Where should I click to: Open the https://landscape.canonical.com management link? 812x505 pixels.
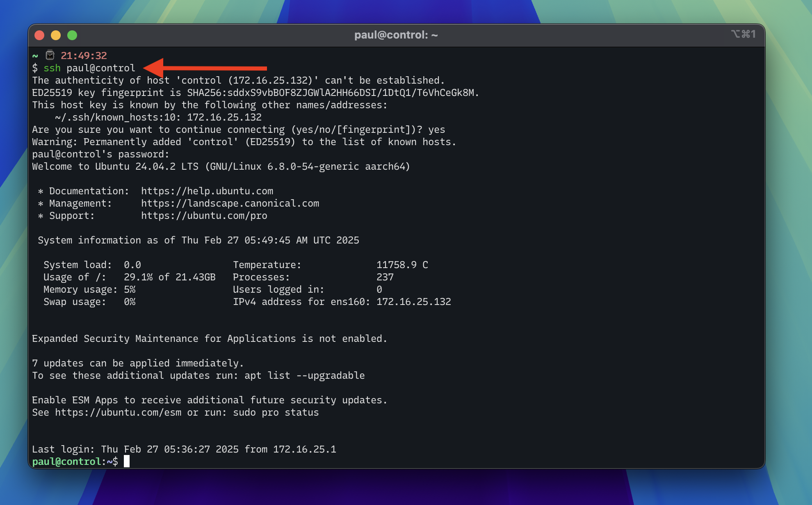230,203
